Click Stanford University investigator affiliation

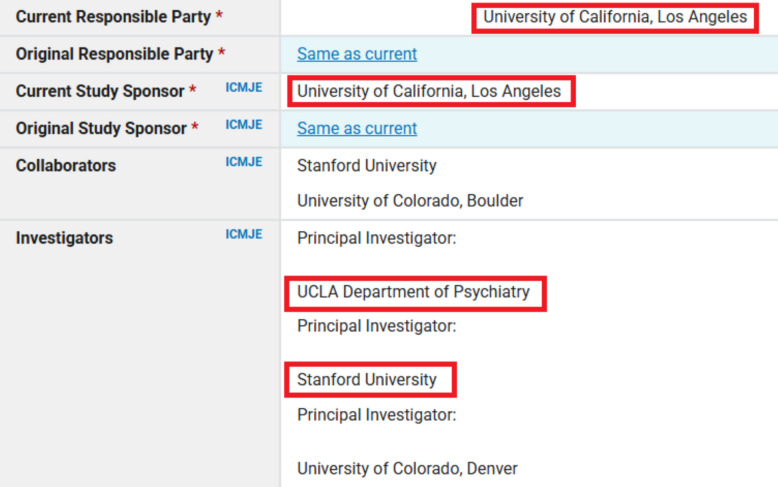coord(367,379)
